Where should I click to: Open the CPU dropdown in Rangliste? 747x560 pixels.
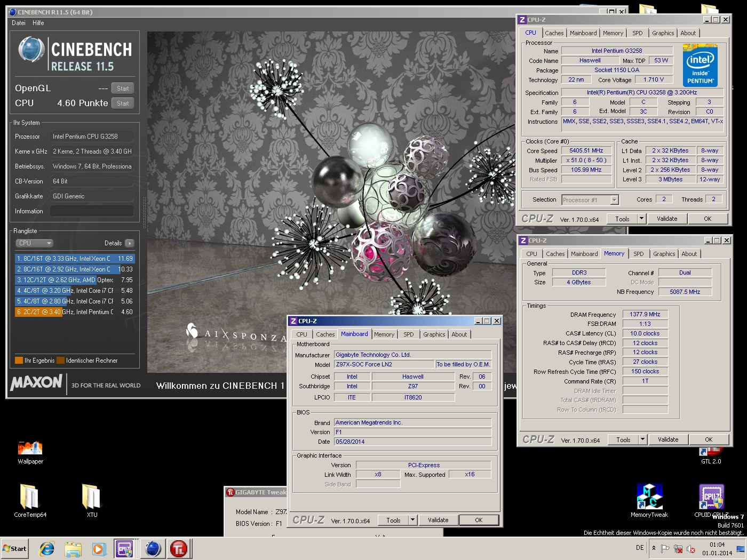[35, 243]
